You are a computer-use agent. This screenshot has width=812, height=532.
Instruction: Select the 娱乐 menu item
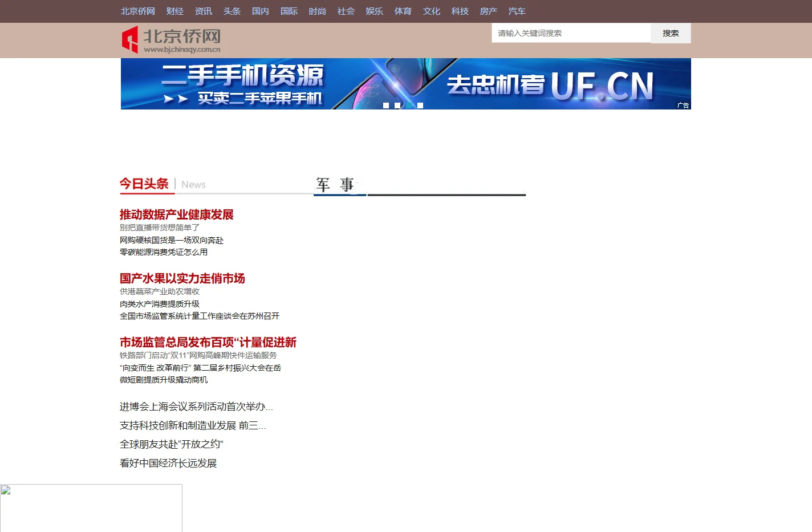click(374, 11)
